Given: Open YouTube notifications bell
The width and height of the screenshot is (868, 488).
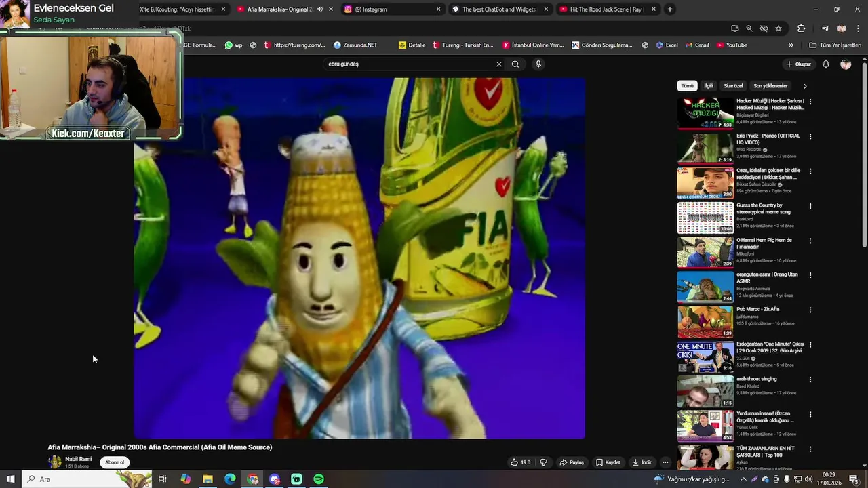Looking at the screenshot, I should [826, 64].
